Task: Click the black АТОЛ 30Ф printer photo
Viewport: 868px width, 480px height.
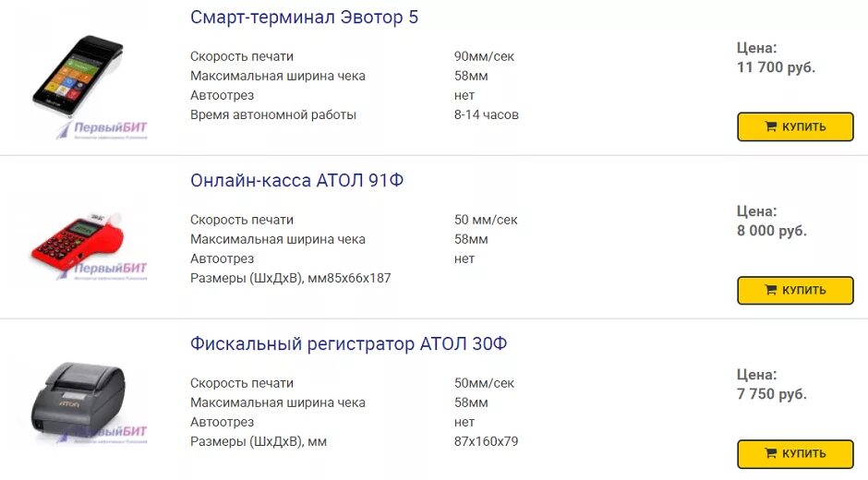Action: (x=78, y=400)
